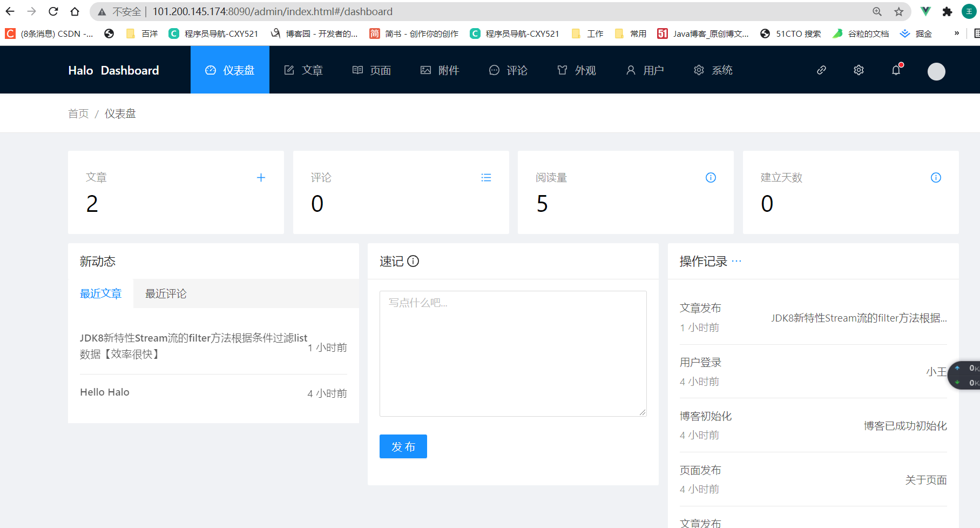Open the JDK8 Stream filter article
The height and width of the screenshot is (528, 980).
tap(194, 346)
